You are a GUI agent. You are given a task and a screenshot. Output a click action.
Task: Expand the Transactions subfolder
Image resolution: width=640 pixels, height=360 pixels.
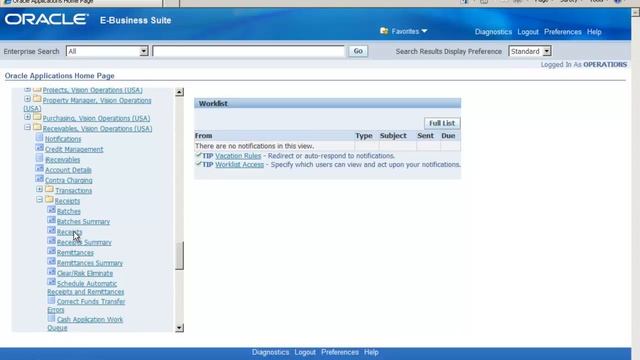tap(40, 189)
